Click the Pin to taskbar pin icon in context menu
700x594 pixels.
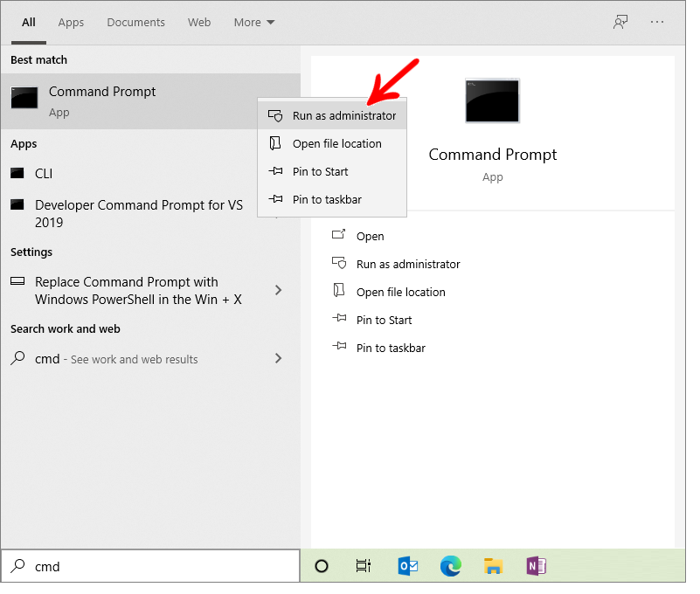click(x=275, y=199)
